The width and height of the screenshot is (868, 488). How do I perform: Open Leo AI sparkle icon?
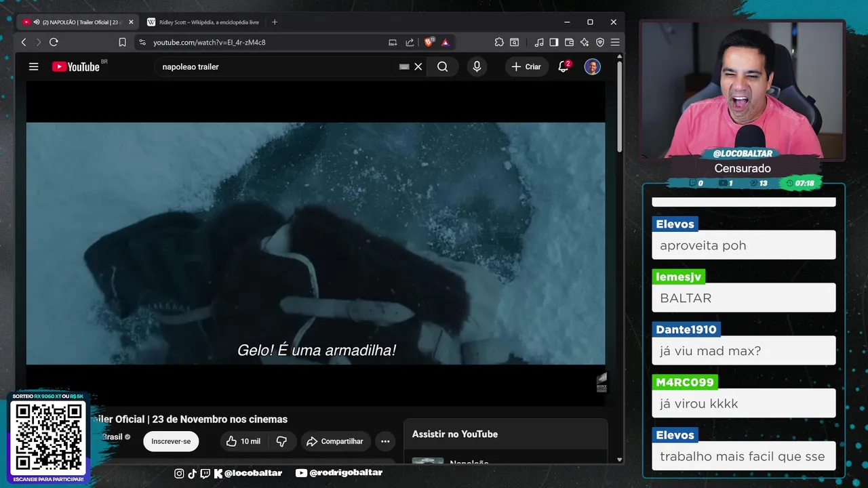click(x=585, y=42)
